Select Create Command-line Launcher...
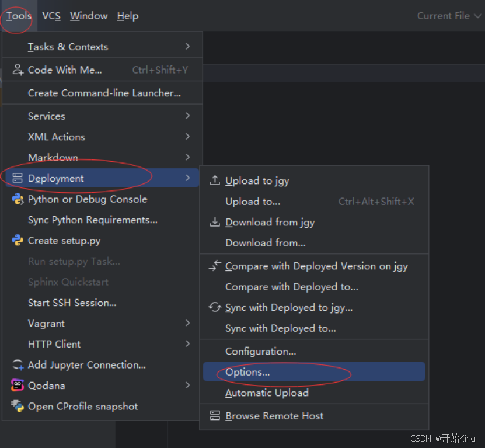Screen dimensions: 485x448 (x=102, y=93)
